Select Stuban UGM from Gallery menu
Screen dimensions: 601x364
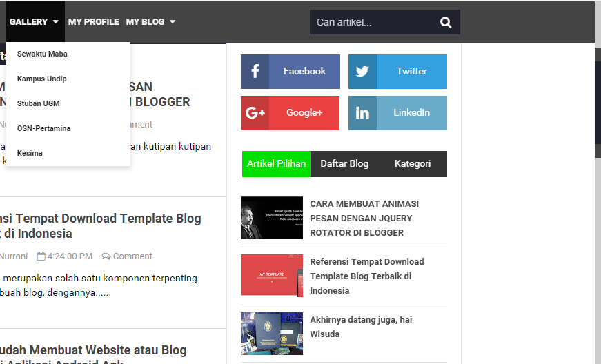(39, 103)
